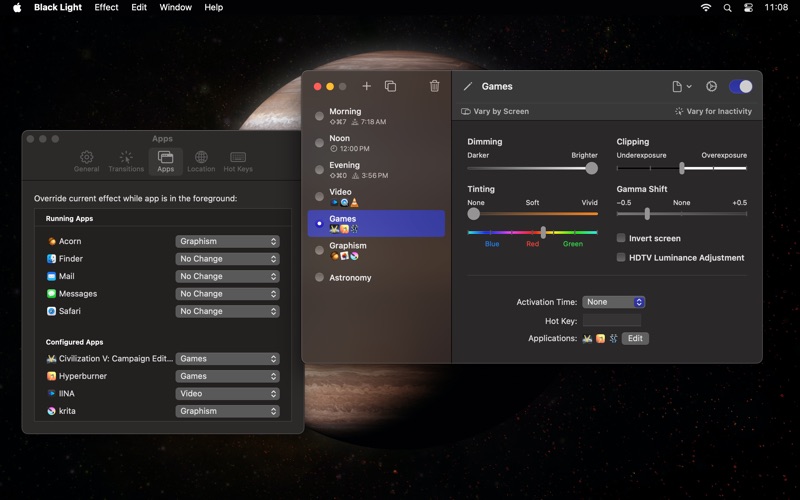The image size is (800, 500).
Task: Click the Hot Key input field
Action: click(x=612, y=320)
